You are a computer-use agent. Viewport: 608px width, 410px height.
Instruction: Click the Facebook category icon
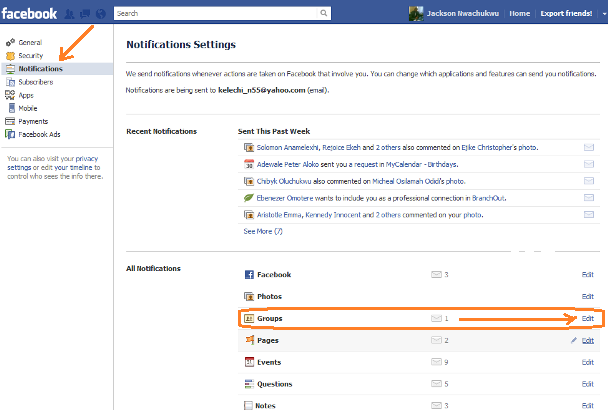point(249,275)
